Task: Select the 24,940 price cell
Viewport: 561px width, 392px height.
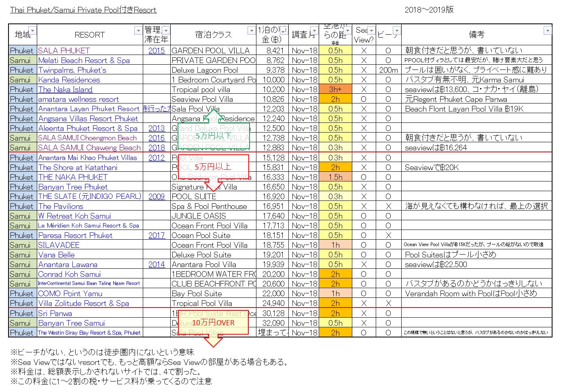Action: tap(273, 303)
